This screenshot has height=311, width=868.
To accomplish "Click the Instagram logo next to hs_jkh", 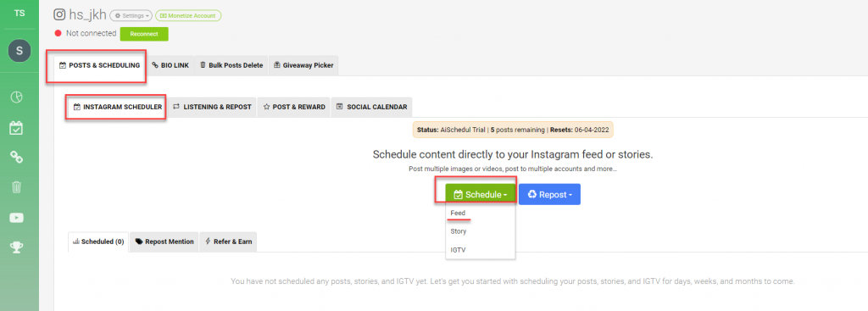I will pos(60,15).
